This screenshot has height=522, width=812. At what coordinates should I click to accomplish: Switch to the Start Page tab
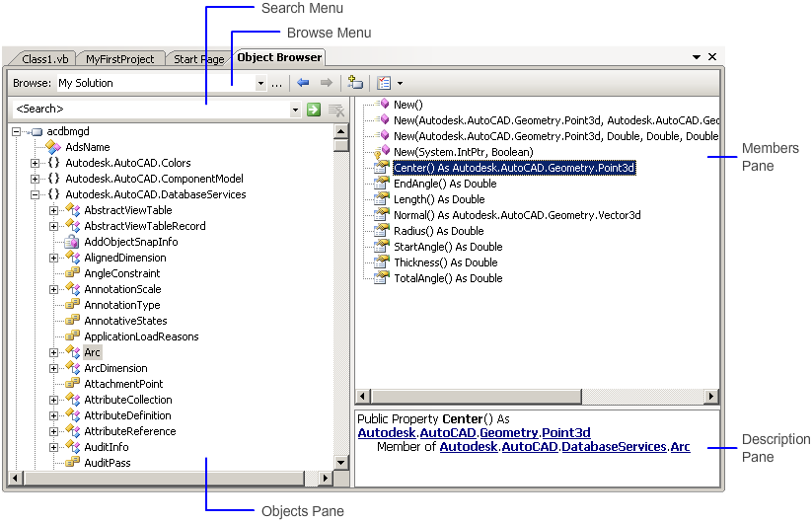(199, 59)
